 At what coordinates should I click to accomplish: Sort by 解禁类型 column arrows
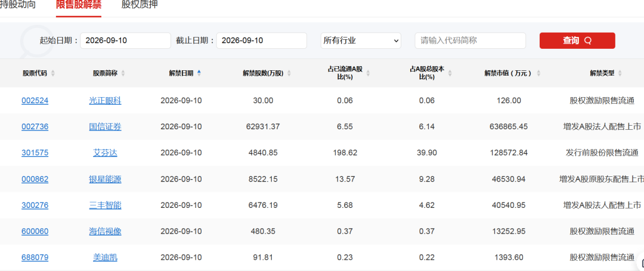coord(620,73)
